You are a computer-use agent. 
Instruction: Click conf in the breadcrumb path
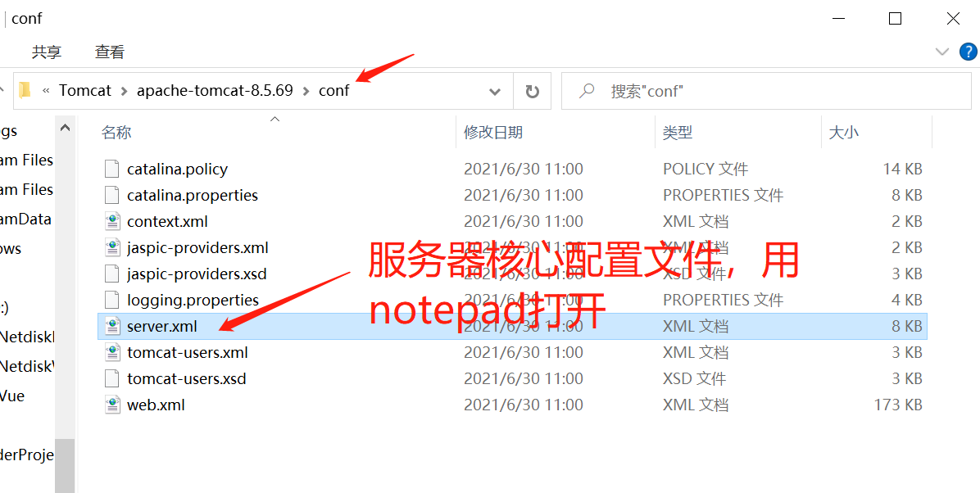click(x=333, y=91)
